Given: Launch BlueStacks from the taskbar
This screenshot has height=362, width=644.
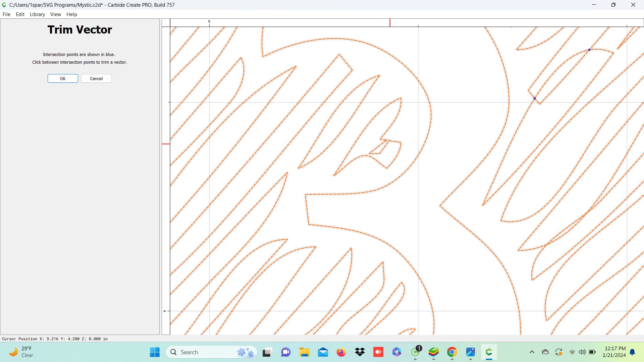Looking at the screenshot, I should click(x=434, y=352).
